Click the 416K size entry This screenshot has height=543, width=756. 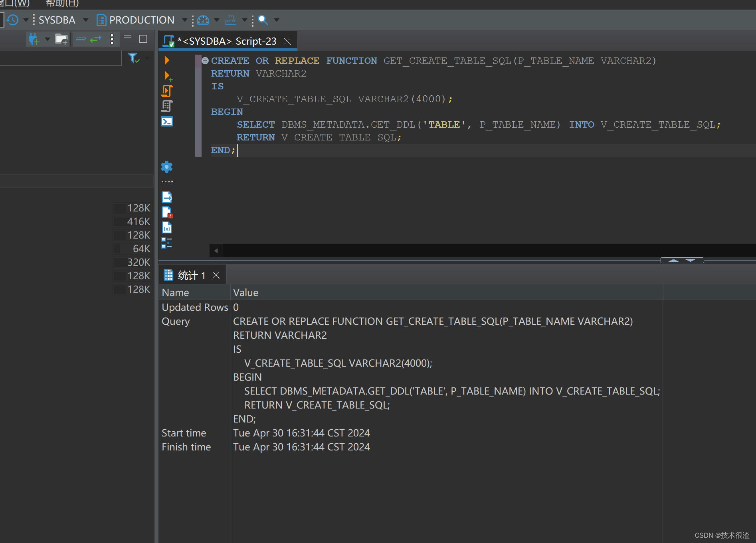(x=139, y=221)
